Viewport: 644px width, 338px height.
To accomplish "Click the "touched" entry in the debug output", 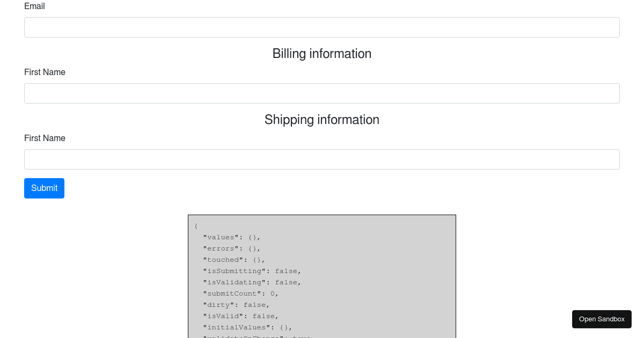I will (x=234, y=260).
